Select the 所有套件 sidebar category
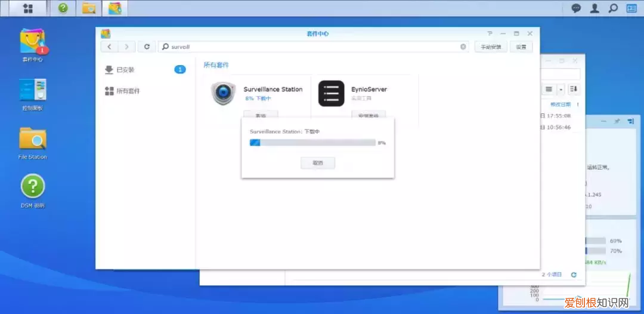644x314 pixels. [145, 91]
